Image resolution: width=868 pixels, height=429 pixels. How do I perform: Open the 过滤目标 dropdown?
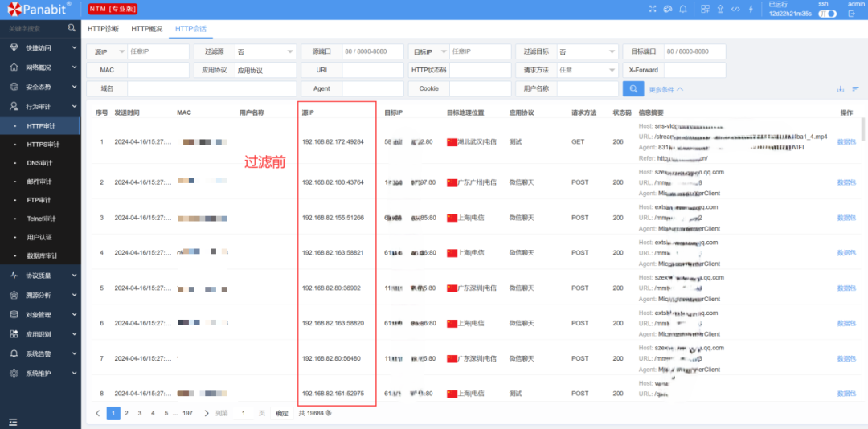(588, 51)
